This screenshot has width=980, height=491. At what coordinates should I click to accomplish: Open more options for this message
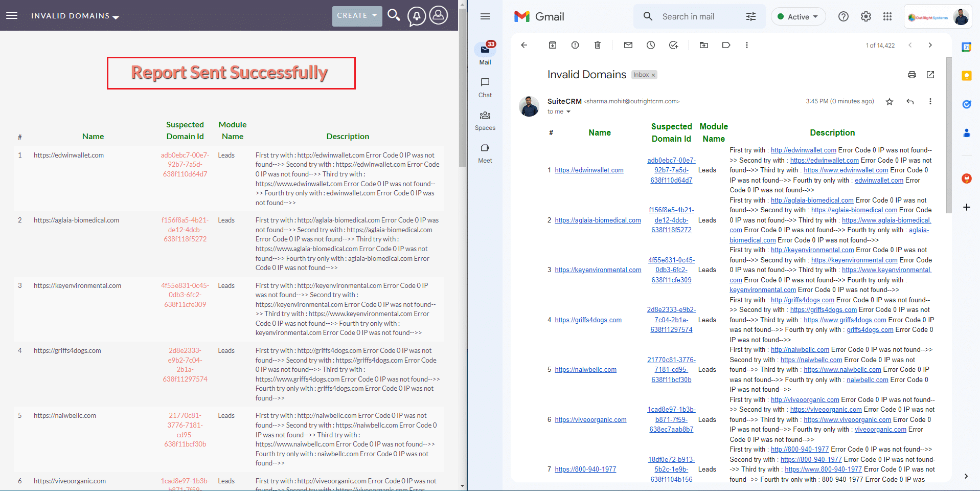tap(930, 101)
